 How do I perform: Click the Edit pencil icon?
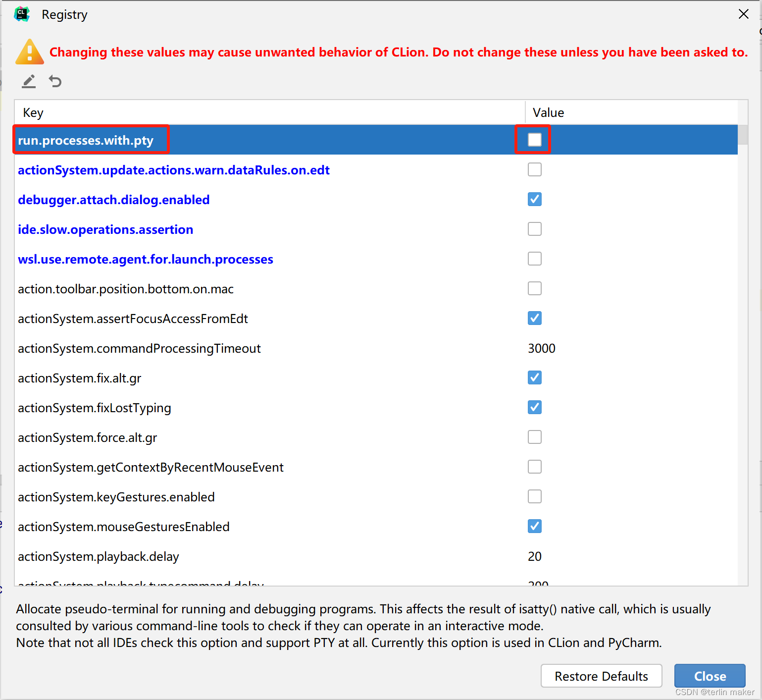[29, 81]
